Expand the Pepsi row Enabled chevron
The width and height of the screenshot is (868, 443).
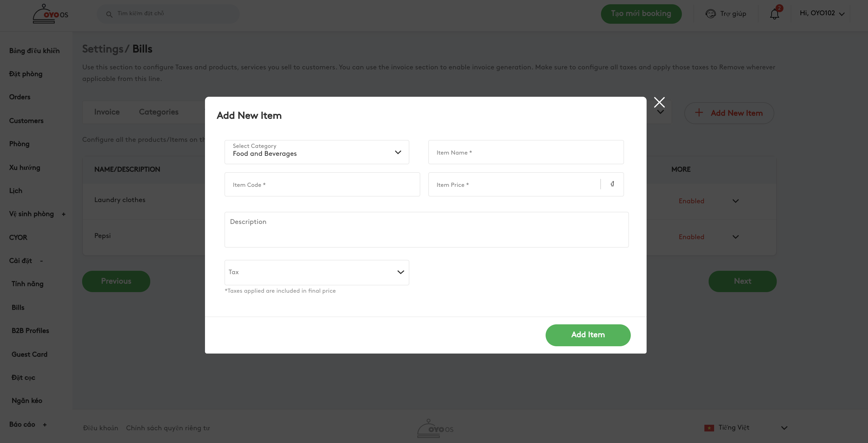[736, 237]
